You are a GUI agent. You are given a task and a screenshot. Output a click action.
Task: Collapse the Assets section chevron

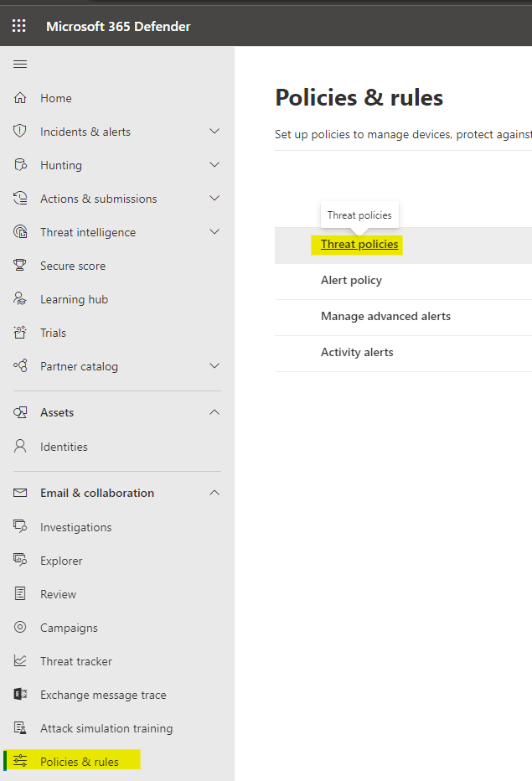[x=214, y=412]
